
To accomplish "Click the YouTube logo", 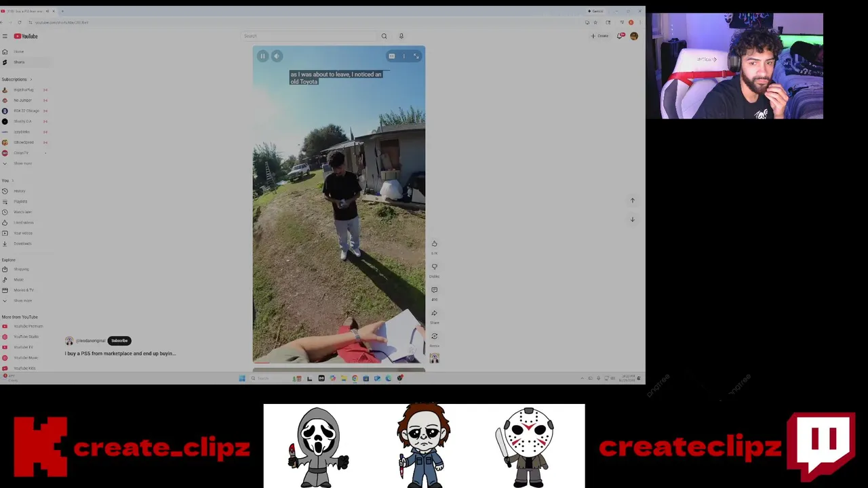I will (x=26, y=36).
